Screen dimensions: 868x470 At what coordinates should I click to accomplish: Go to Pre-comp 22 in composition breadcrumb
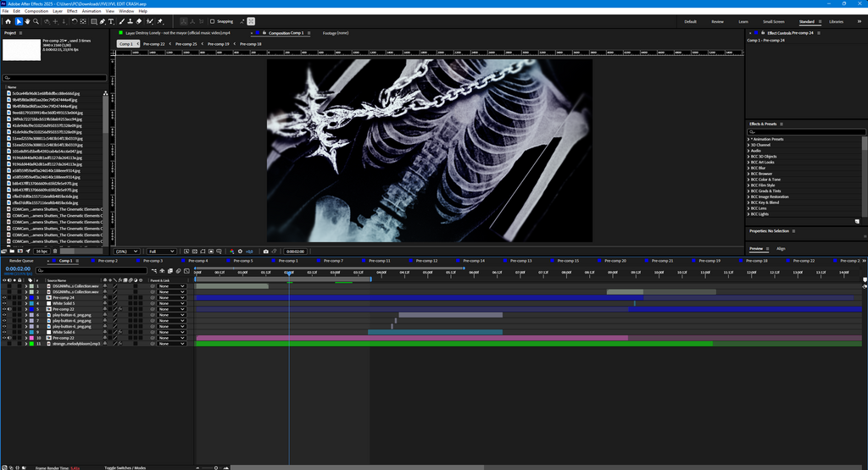tap(154, 44)
